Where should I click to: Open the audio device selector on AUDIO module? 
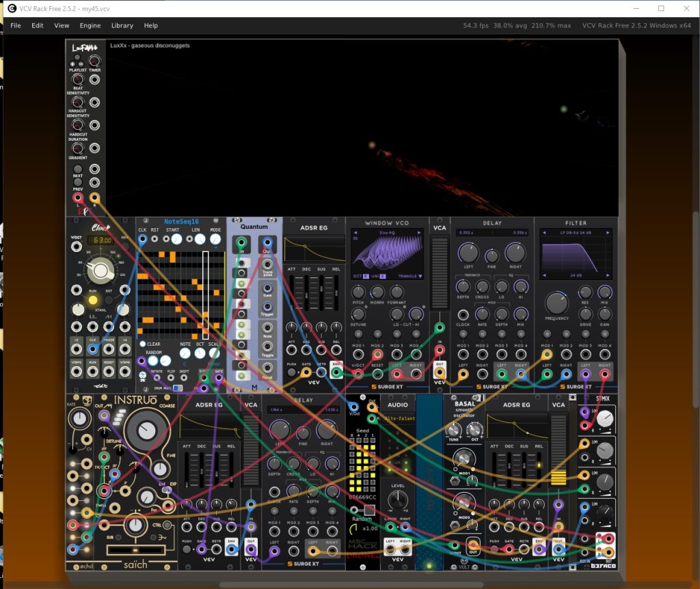click(399, 419)
